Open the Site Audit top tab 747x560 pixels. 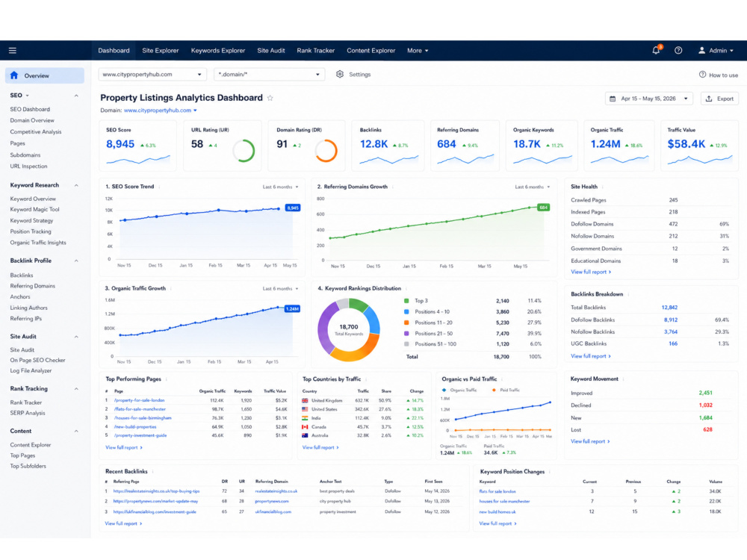click(271, 51)
